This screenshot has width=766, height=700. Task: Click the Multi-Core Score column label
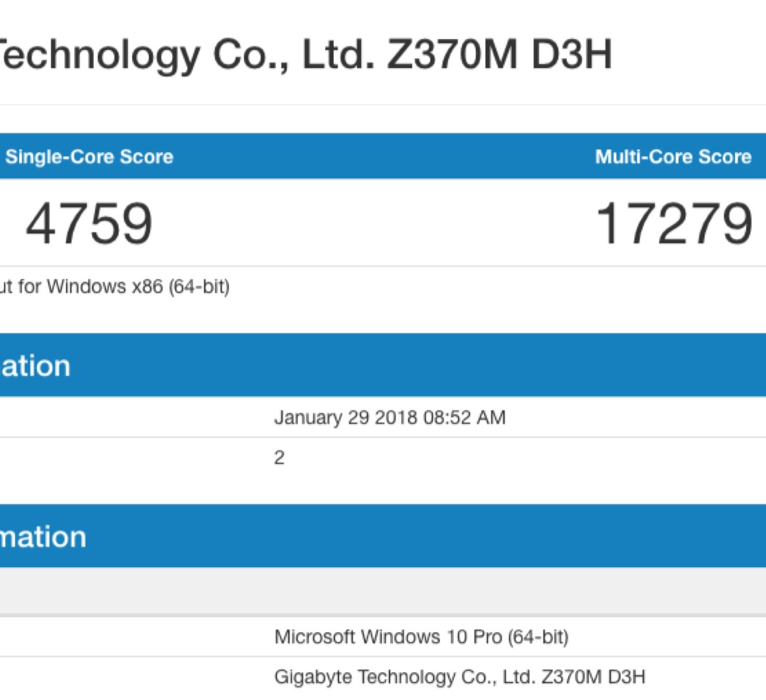click(x=673, y=157)
